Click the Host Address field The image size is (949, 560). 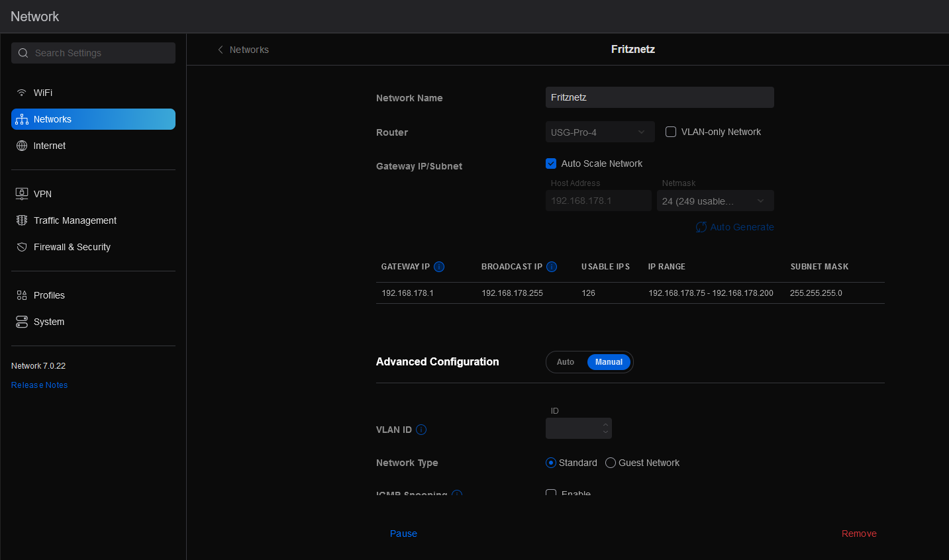599,201
